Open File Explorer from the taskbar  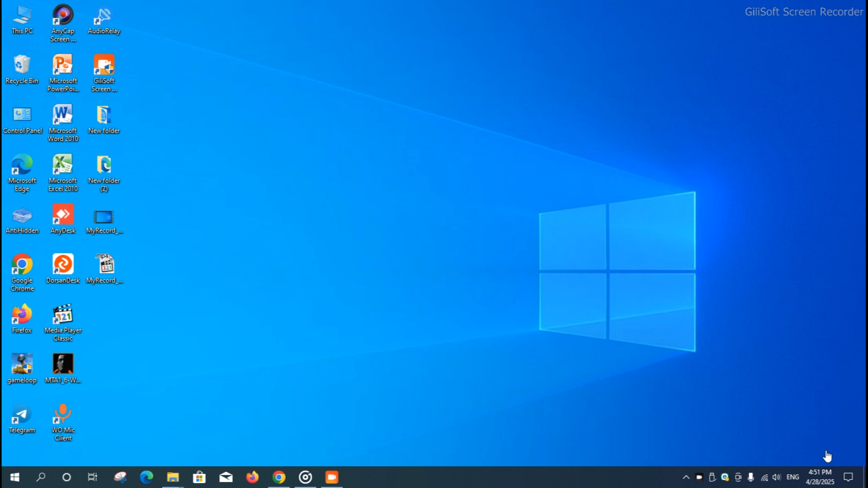173,477
